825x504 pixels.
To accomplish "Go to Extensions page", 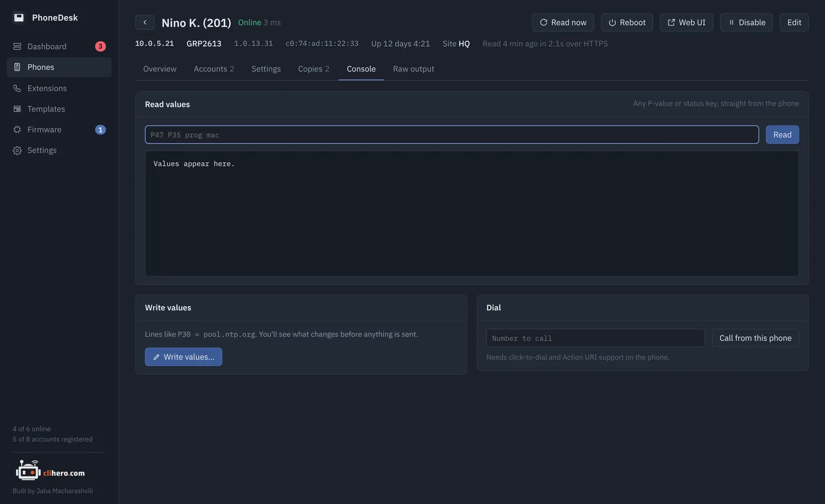I will coord(59,88).
